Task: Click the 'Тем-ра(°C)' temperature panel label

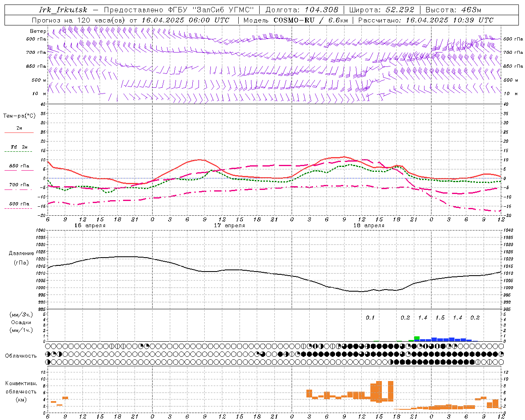Action: tap(19, 116)
